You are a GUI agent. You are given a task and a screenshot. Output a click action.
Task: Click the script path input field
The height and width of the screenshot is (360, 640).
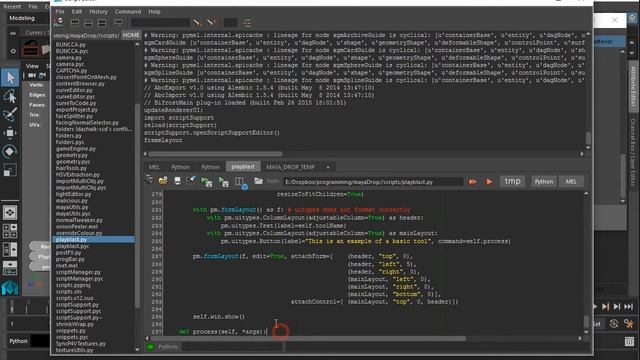click(373, 182)
